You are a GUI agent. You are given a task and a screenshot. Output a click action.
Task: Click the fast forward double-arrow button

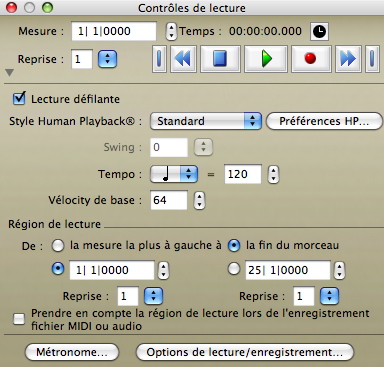pos(348,59)
